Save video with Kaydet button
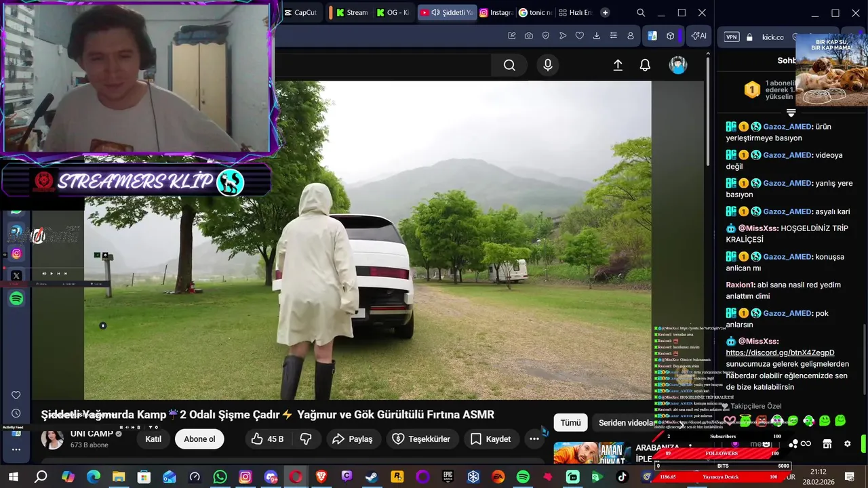This screenshot has height=488, width=868. 491,439
